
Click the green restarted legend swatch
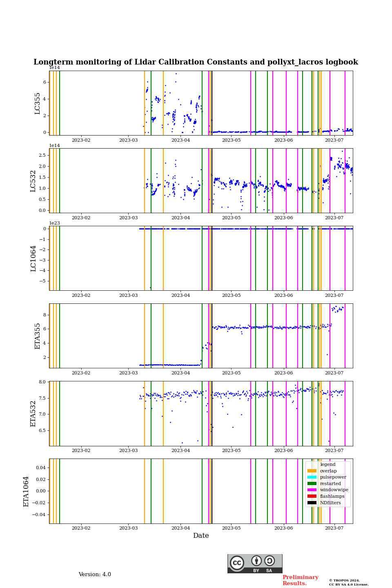click(x=312, y=484)
